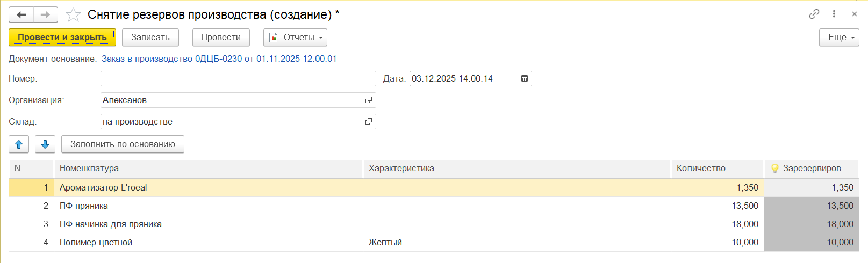Click Количество cell for ПФ пряника

pyautogui.click(x=717, y=206)
